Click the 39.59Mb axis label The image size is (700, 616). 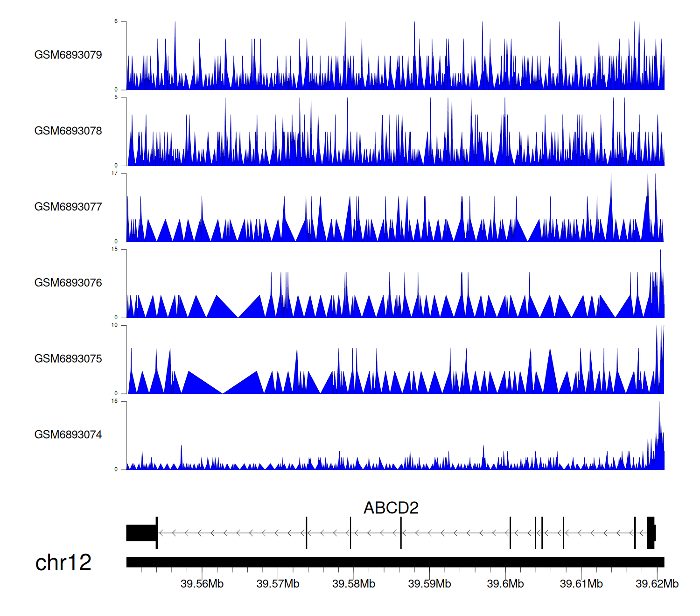click(x=429, y=584)
